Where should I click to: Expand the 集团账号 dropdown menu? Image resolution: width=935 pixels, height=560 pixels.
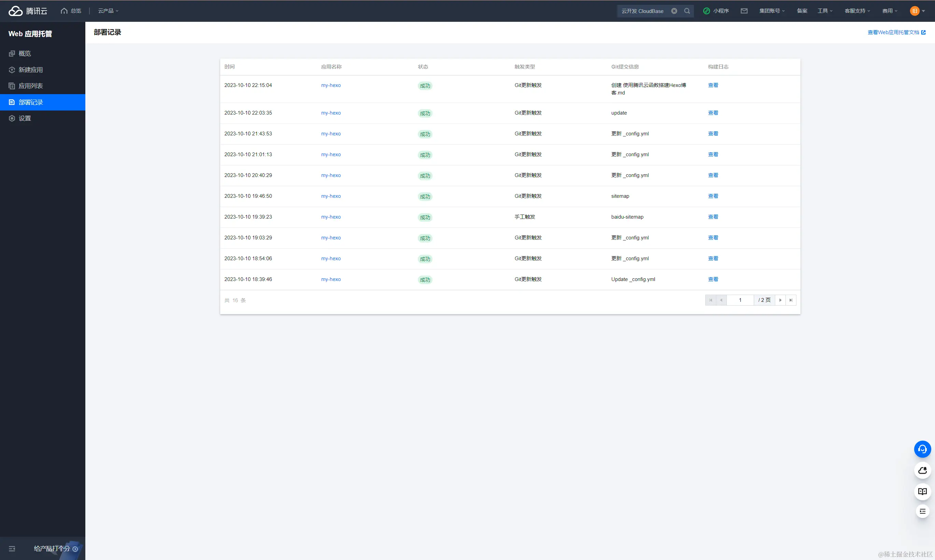(771, 11)
